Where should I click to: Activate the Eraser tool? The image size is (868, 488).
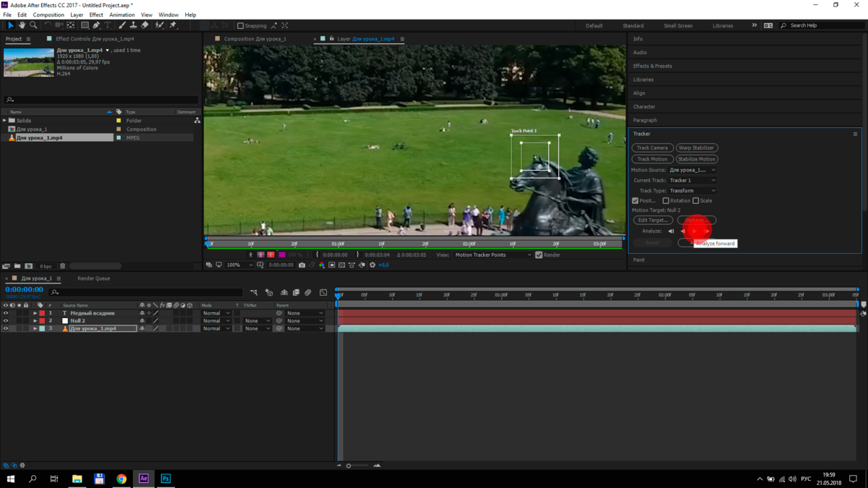coord(145,25)
